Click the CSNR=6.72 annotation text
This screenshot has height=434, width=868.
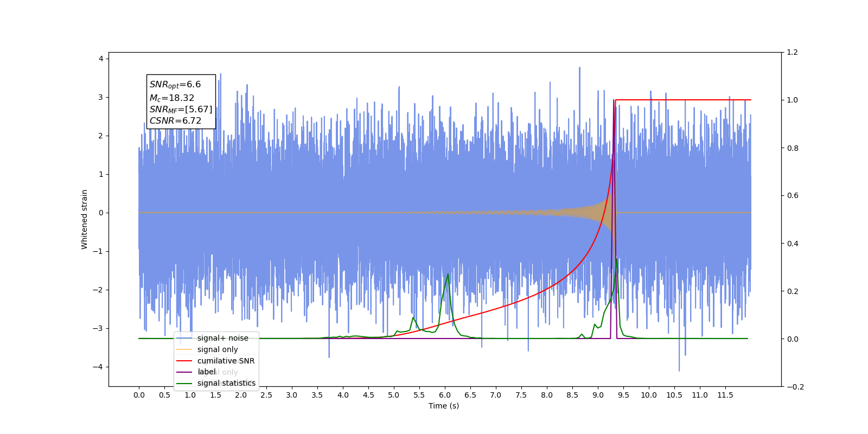pos(175,121)
